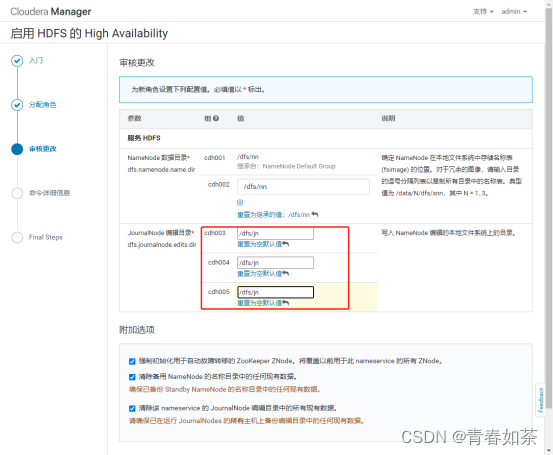Image resolution: width=553 pixels, height=455 pixels.
Task: Toggle force initialize ZooKeeper ZNode checkbox
Action: point(132,361)
